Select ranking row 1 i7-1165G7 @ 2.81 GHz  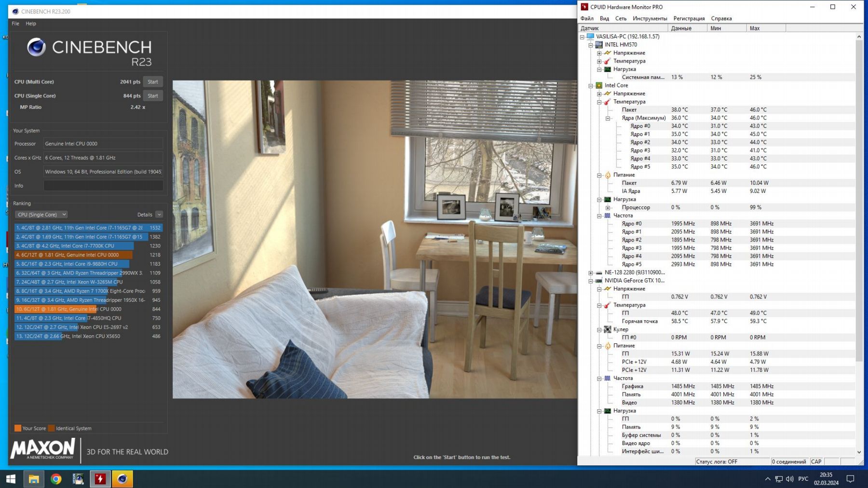(88, 228)
